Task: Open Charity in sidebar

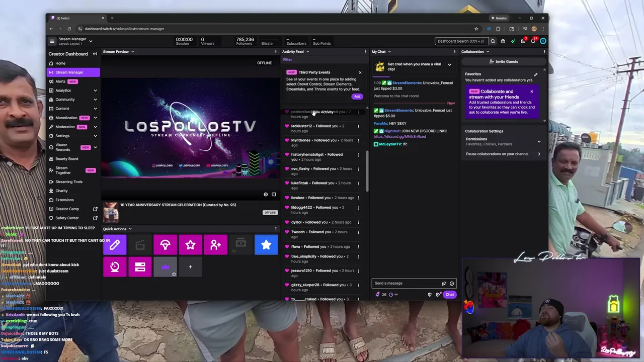Action: 61,191
